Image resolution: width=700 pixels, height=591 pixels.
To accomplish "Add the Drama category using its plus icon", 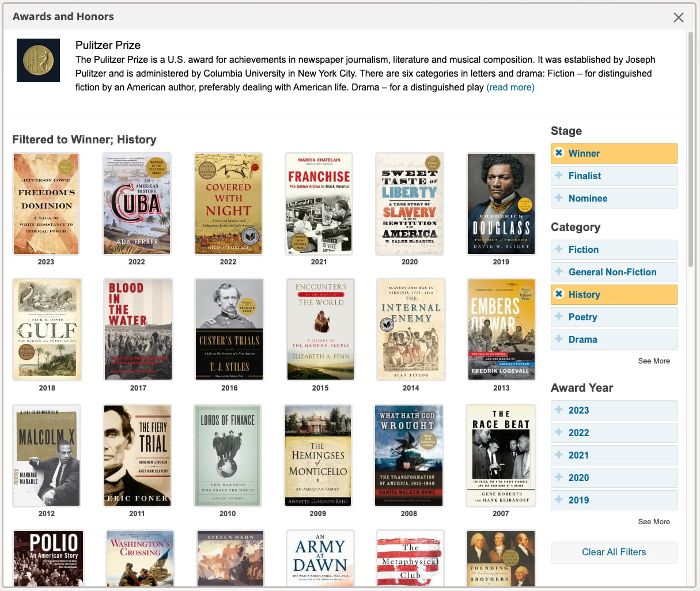I will [558, 339].
